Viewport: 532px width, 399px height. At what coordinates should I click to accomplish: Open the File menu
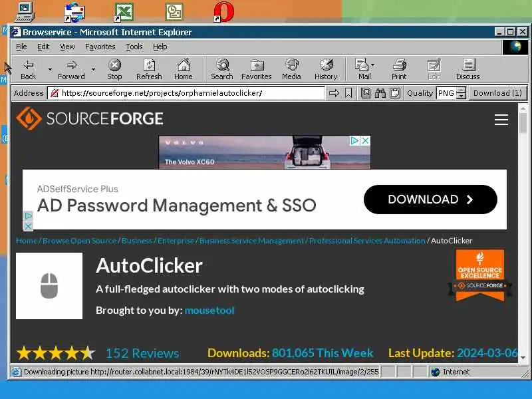click(x=21, y=47)
